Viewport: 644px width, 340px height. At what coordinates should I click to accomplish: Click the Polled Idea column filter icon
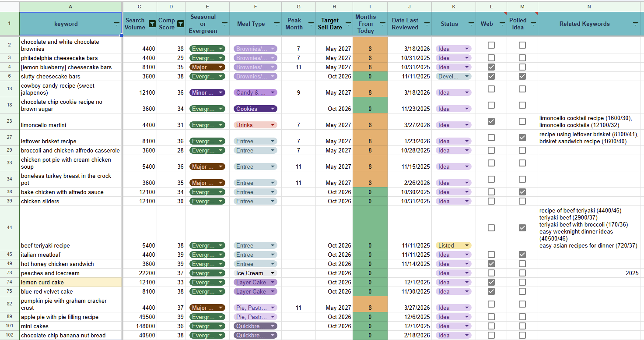pos(533,24)
